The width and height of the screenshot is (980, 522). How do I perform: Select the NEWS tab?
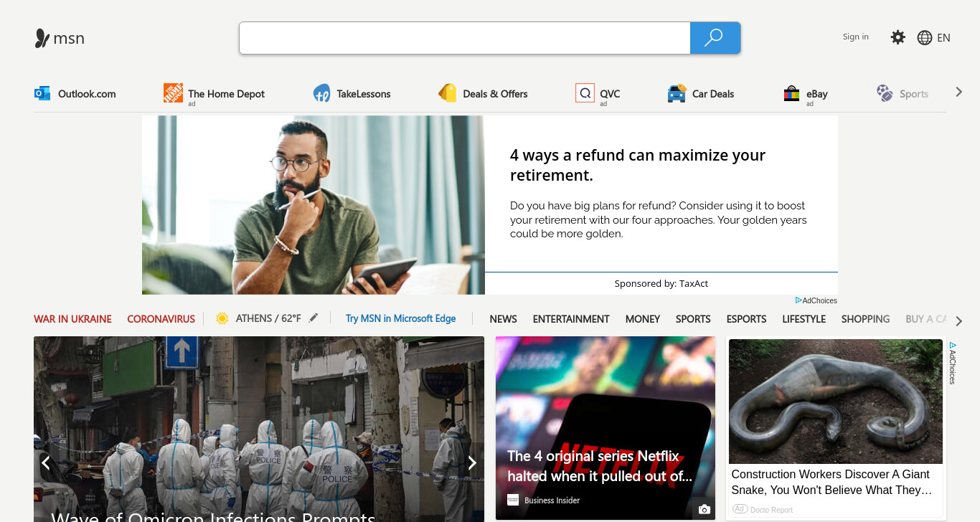504,319
